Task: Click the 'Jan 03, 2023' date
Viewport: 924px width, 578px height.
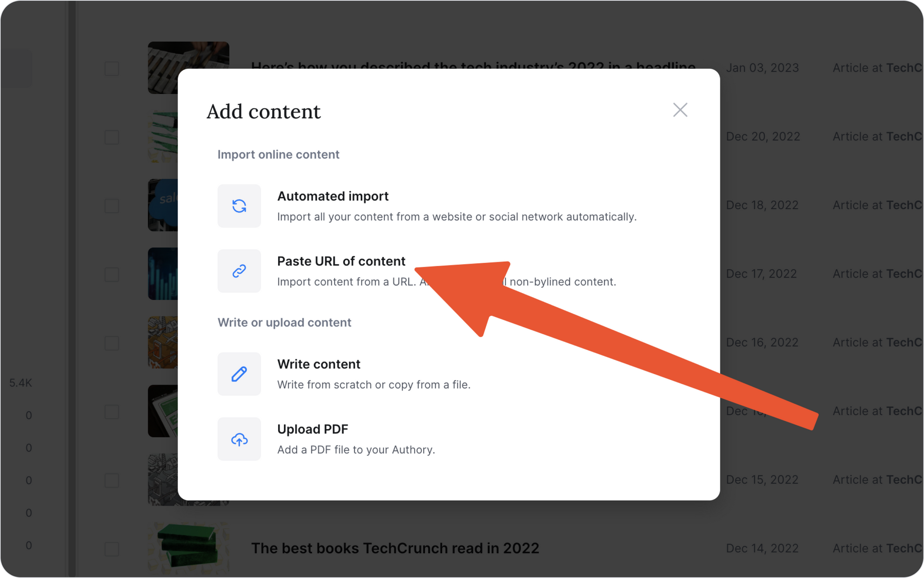Action: [x=762, y=68]
